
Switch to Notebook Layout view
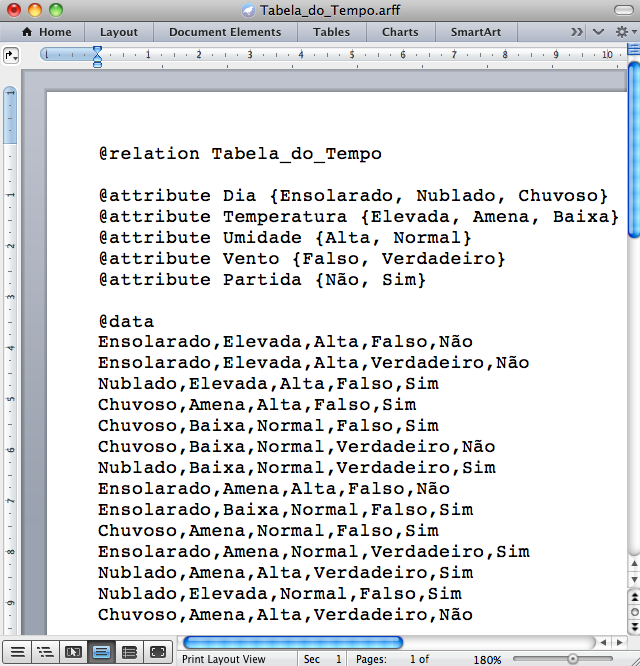click(x=129, y=652)
